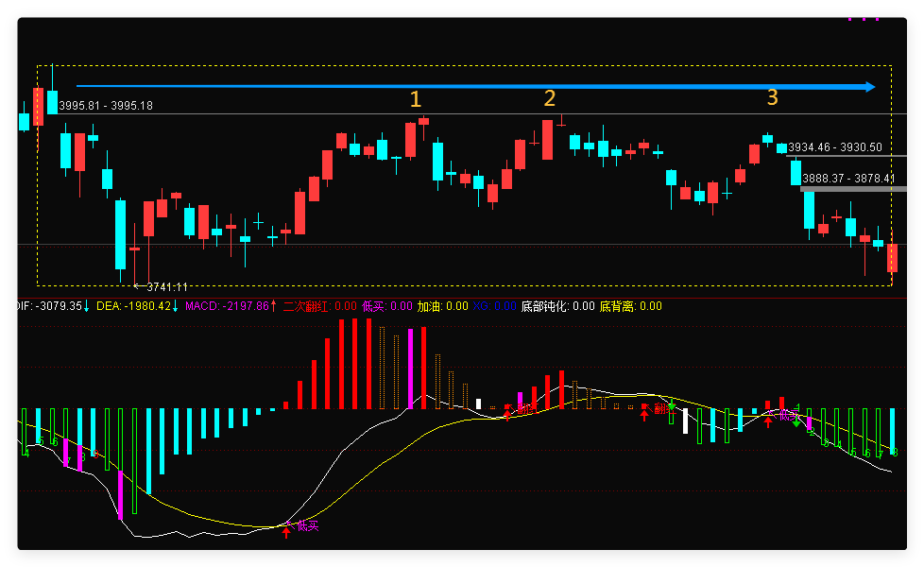Select the 底部钝化: 0.00 indicator readout
The width and height of the screenshot is (924, 567).
[x=558, y=306]
